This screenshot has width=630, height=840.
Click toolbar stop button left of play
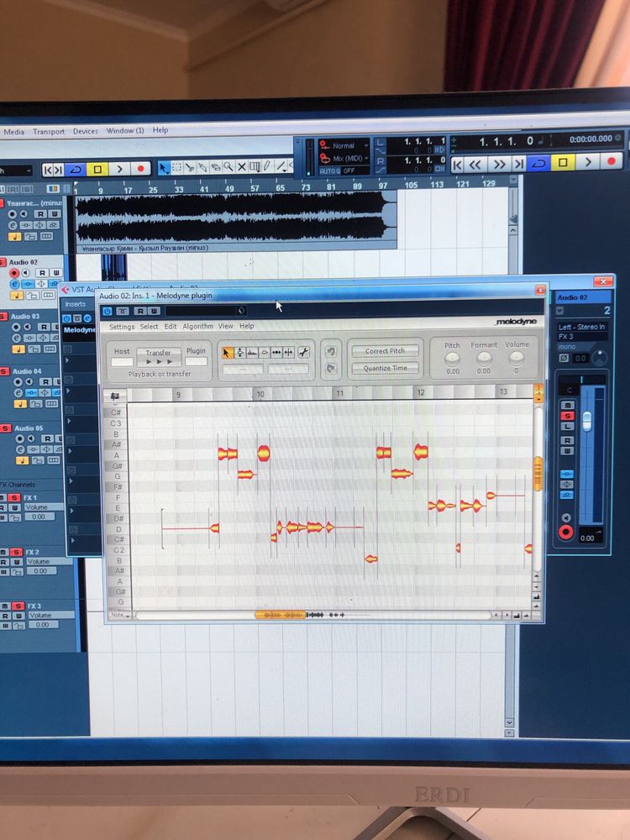97,170
